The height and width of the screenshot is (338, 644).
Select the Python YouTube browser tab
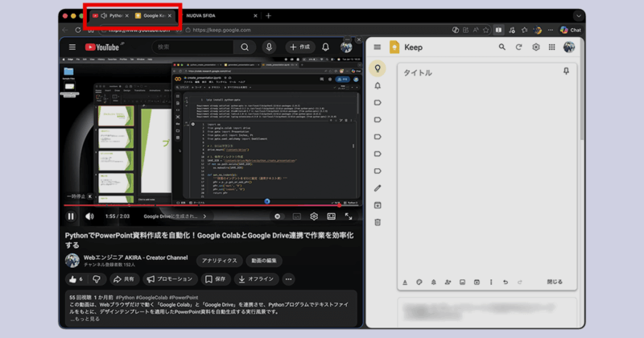[x=111, y=15]
